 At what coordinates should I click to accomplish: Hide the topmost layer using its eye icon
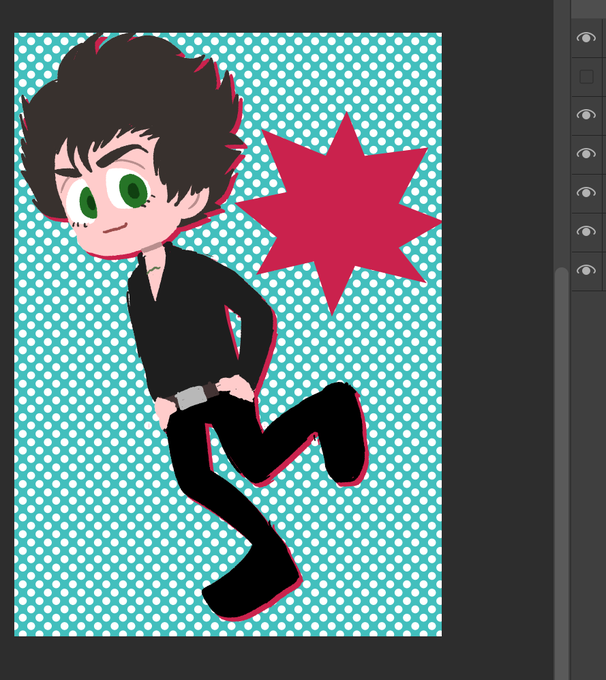click(586, 38)
